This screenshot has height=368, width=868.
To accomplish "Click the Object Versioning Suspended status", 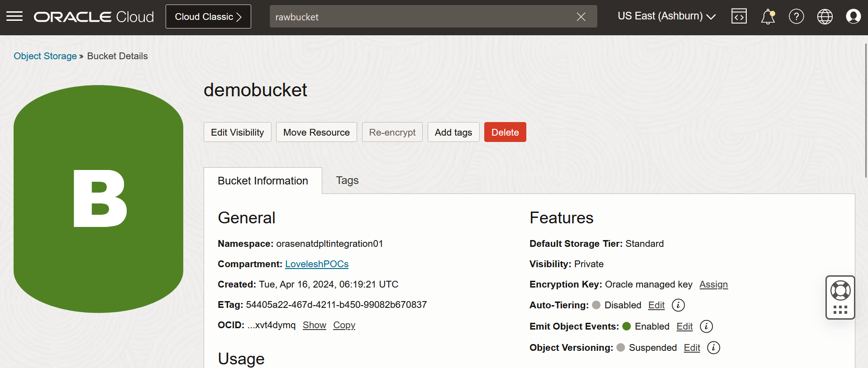I will 647,348.
